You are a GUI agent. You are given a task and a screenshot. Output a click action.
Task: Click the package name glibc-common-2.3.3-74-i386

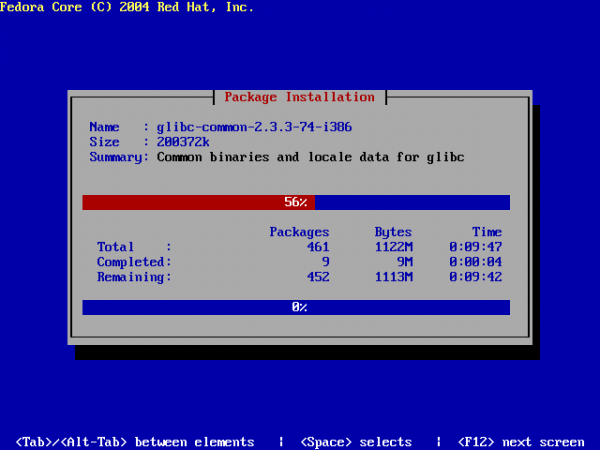pos(254,127)
